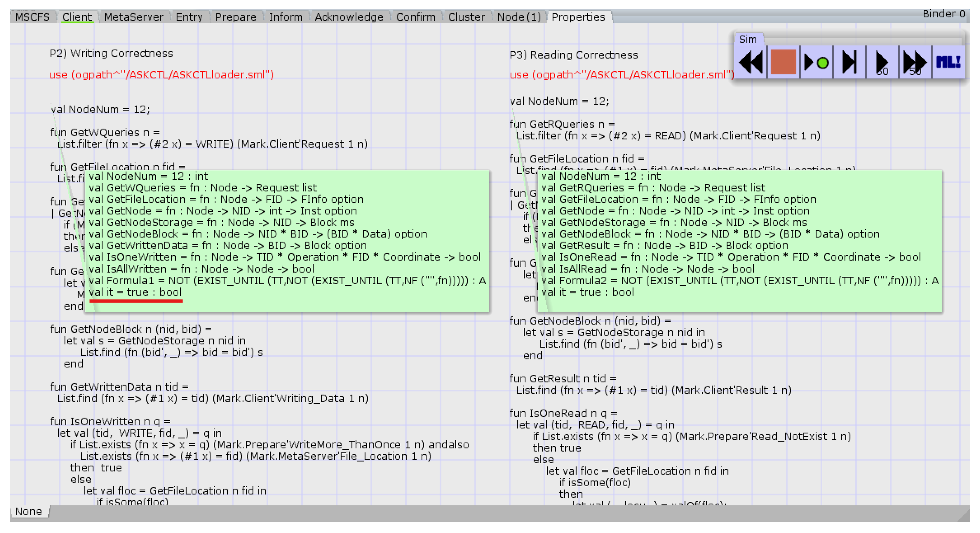Open the Acknowledge page tab
The width and height of the screenshot is (980, 533).
pyautogui.click(x=349, y=17)
